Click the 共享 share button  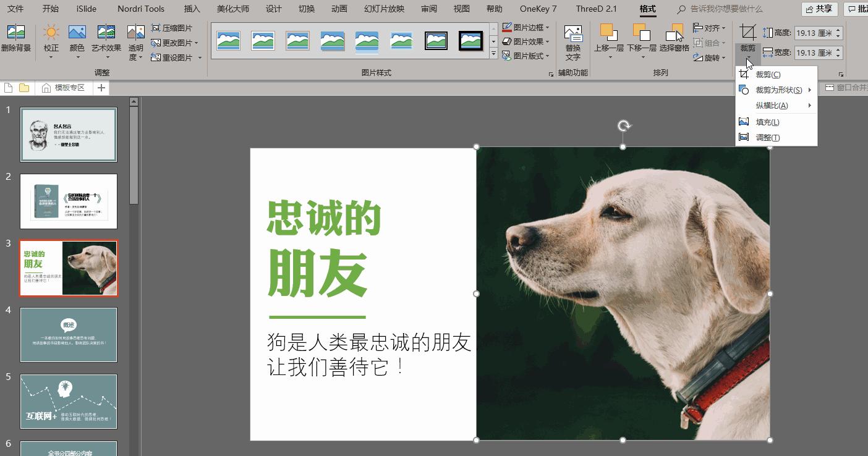tap(820, 9)
